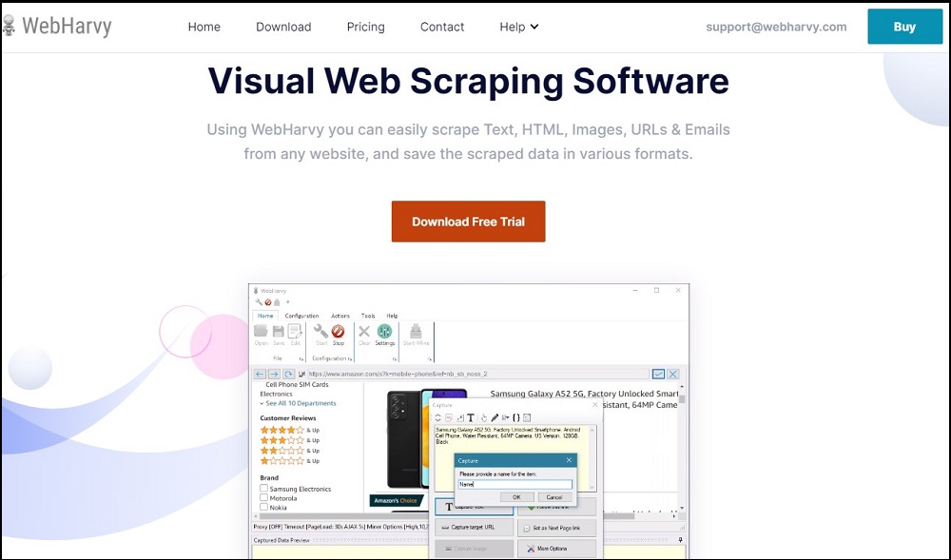
Task: Open Contact in website navigation
Action: pyautogui.click(x=442, y=27)
